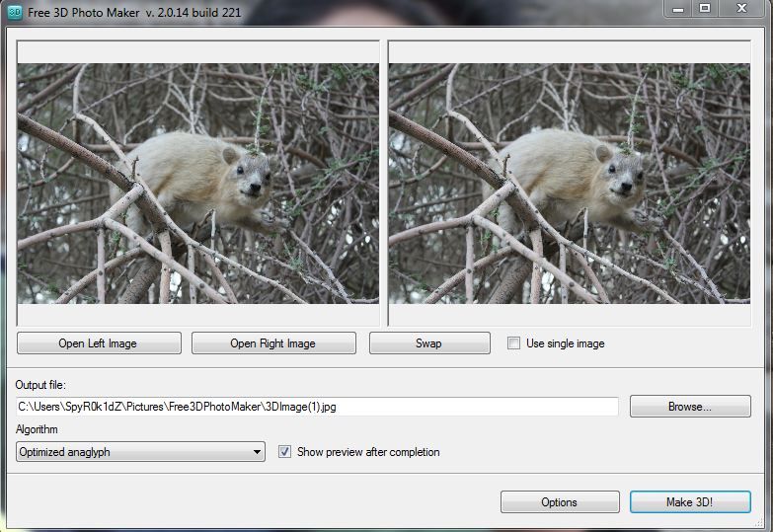The height and width of the screenshot is (532, 773).
Task: Maximize the Free 3D Photo Maker window
Action: 705,9
